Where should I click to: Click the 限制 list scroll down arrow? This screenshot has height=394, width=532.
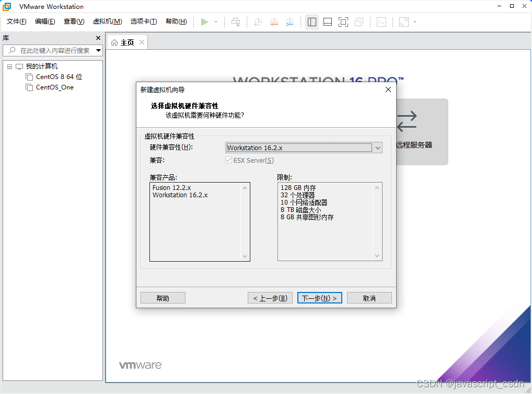point(377,256)
